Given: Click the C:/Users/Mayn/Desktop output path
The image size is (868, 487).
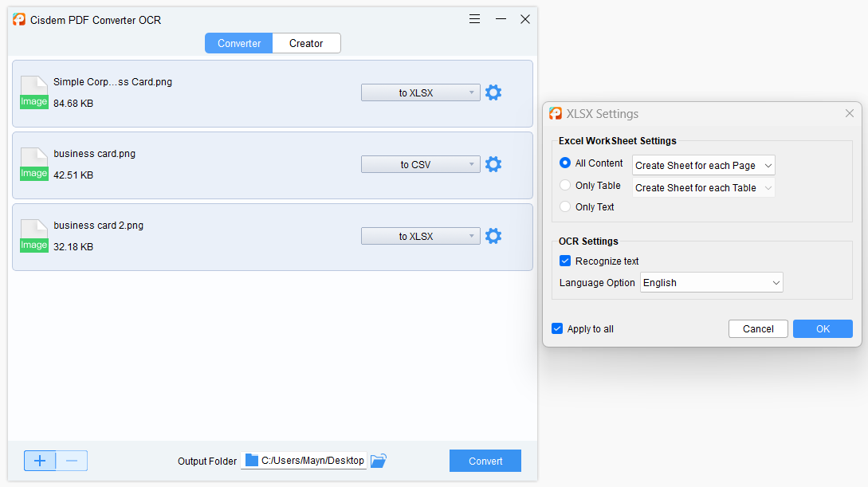Looking at the screenshot, I should 312,461.
